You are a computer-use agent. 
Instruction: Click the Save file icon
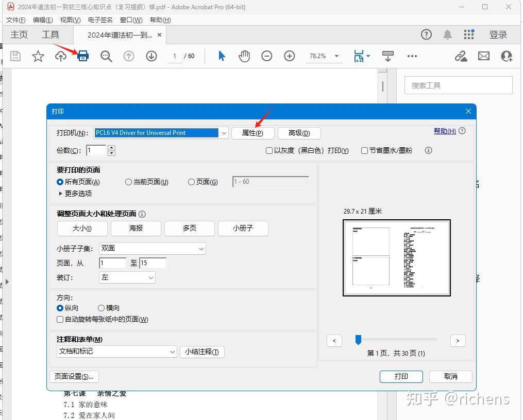click(x=15, y=56)
